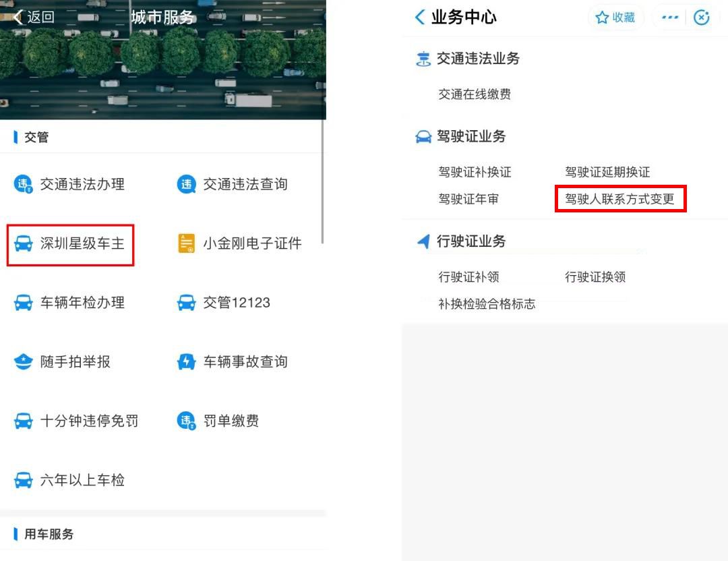The image size is (728, 561).
Task: Open 小金刚电子证件 document icon
Action: point(186,243)
